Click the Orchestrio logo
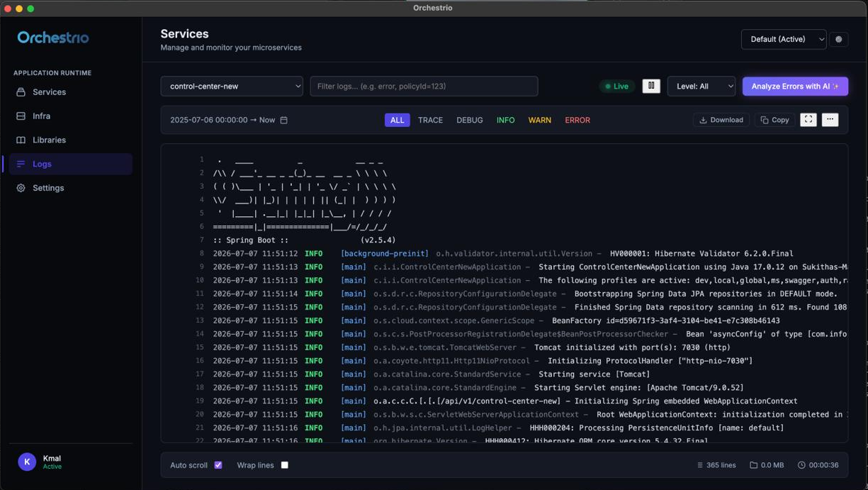The image size is (868, 490). tap(53, 38)
